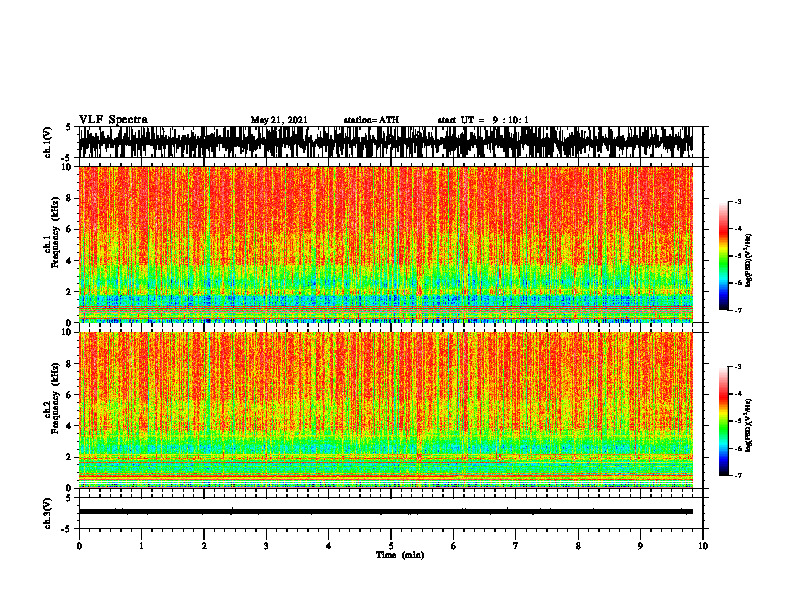
Task: Click the ch.1(V) waveform axis label
Action: 48,142
